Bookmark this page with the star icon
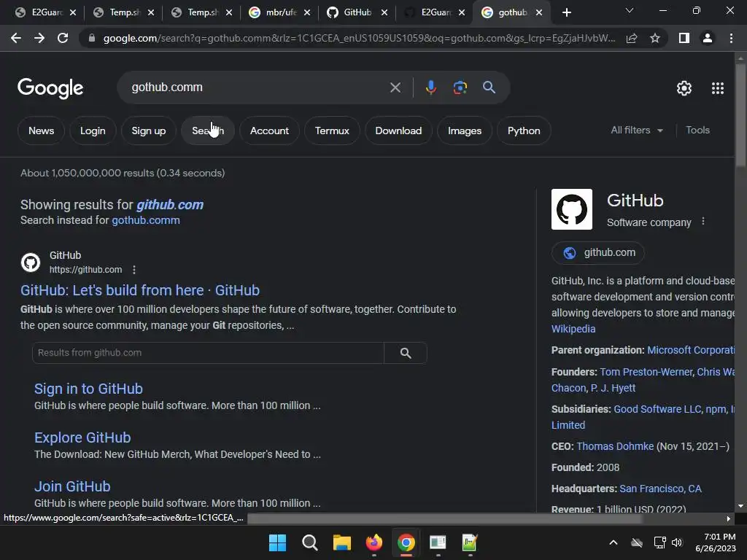 tap(655, 38)
